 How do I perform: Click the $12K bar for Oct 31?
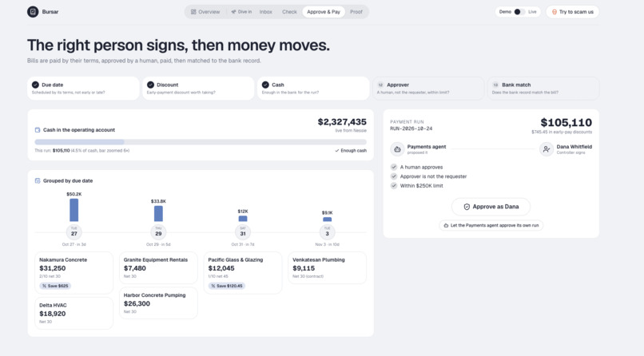[x=243, y=219]
